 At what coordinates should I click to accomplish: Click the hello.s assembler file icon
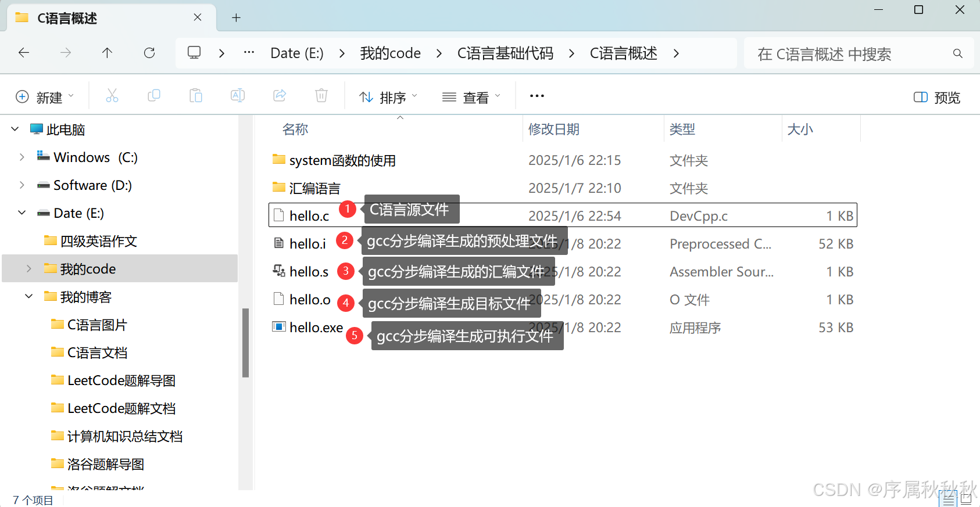pyautogui.click(x=279, y=271)
